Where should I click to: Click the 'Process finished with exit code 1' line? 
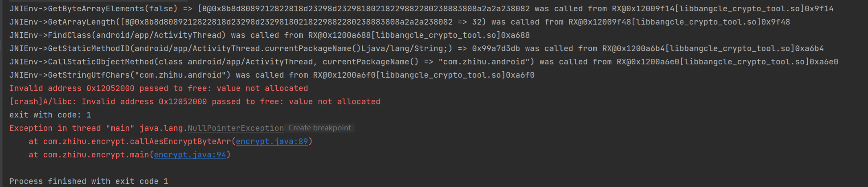click(88, 181)
